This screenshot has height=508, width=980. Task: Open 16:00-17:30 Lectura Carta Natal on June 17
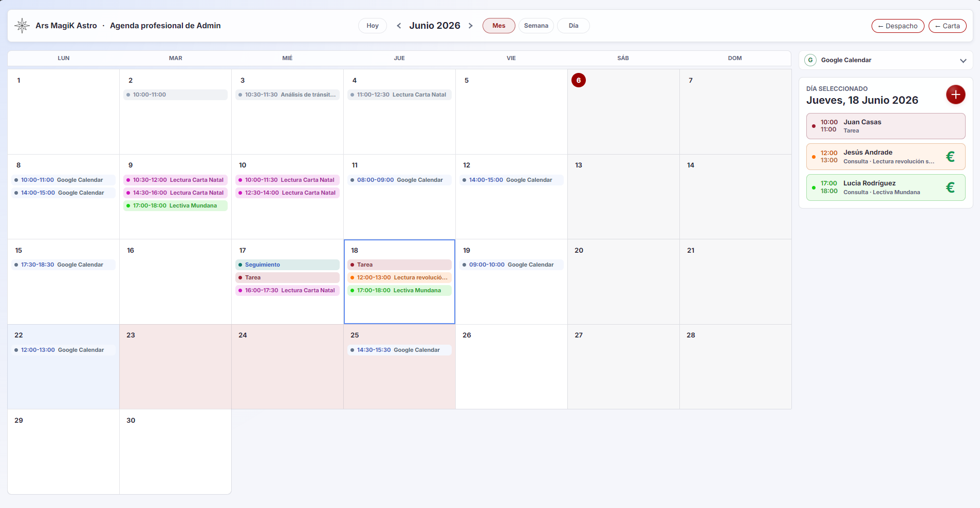pyautogui.click(x=287, y=291)
